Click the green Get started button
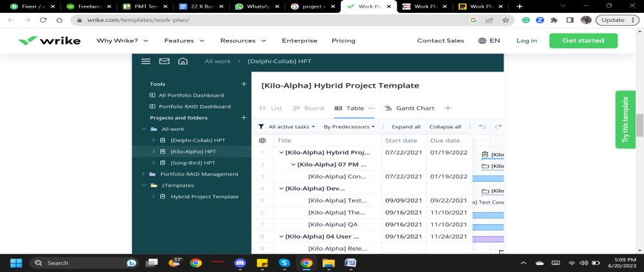This screenshot has height=272, width=644. (x=583, y=41)
